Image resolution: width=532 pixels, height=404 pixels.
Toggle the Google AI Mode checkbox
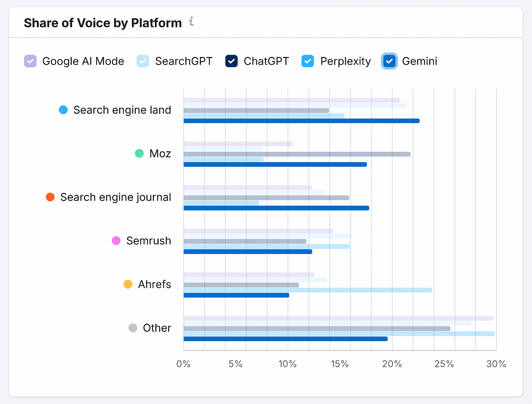[x=30, y=61]
